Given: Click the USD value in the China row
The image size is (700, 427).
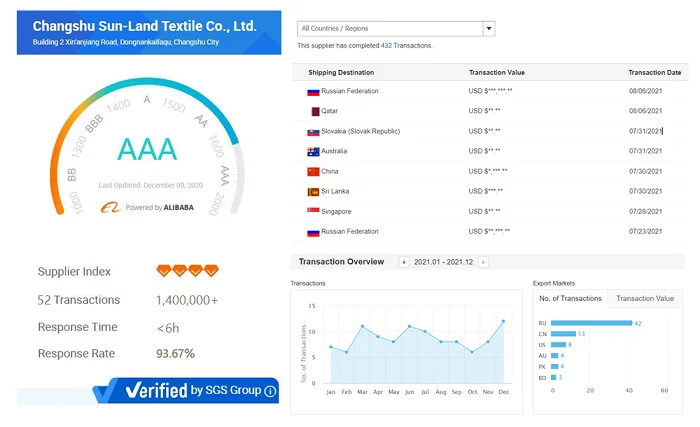Looking at the screenshot, I should click(488, 171).
